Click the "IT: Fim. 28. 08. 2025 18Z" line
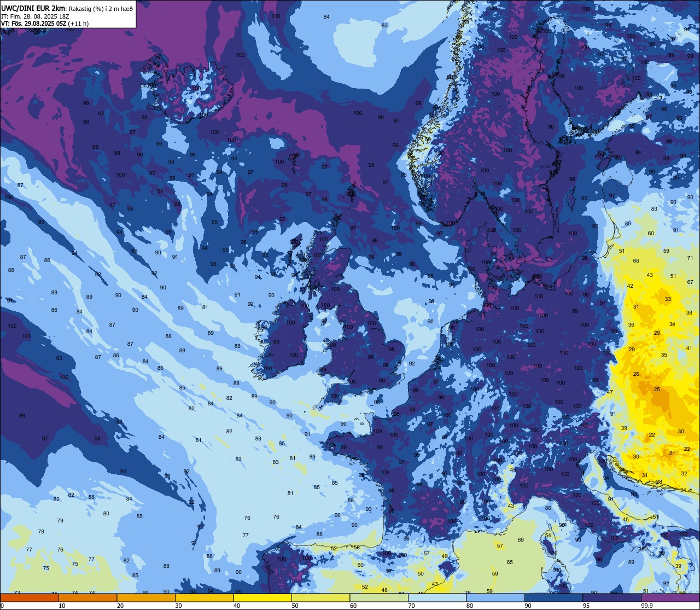Viewport: 700px width, 610px height. [x=34, y=16]
